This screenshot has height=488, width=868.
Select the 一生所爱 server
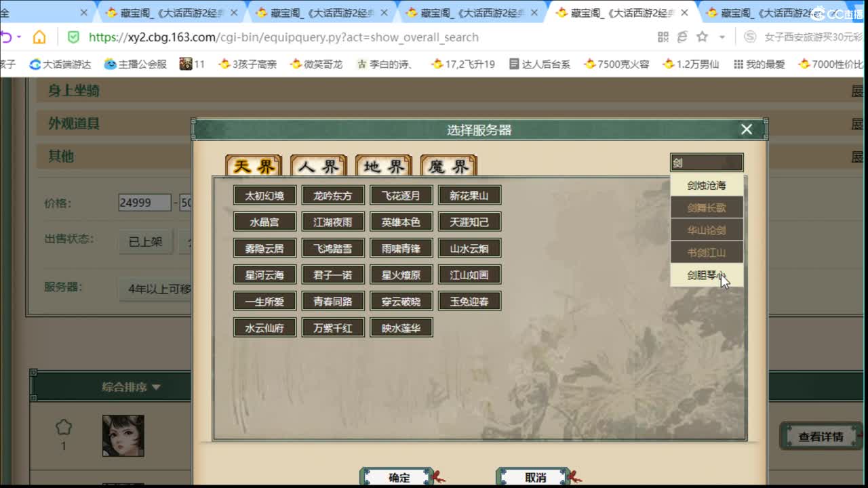point(264,301)
